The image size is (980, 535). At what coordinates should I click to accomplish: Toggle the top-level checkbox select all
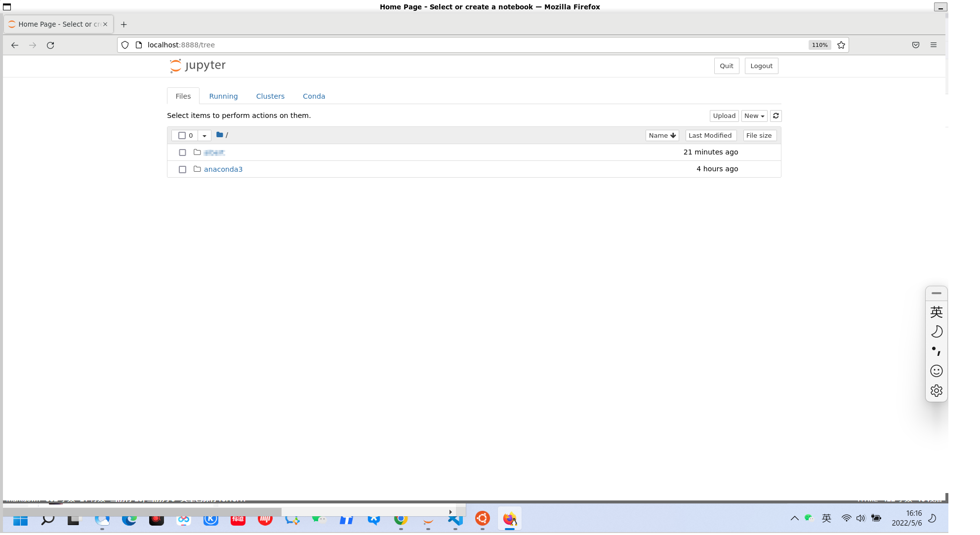coord(182,136)
